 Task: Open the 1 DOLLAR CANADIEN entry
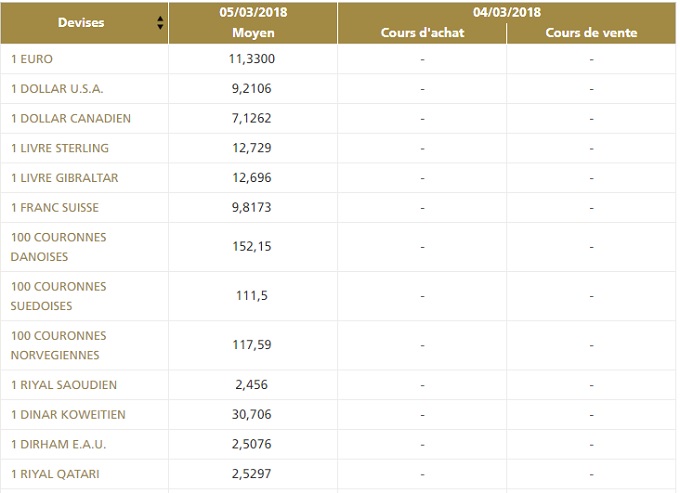pos(71,118)
